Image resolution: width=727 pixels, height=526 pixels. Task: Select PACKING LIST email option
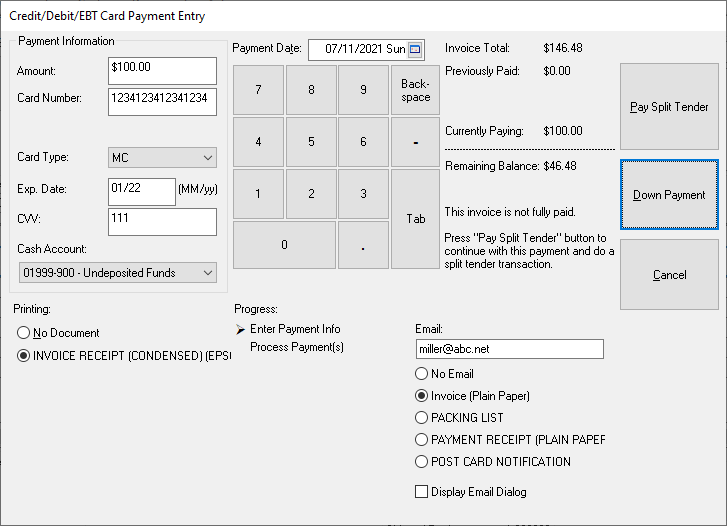pyautogui.click(x=422, y=418)
